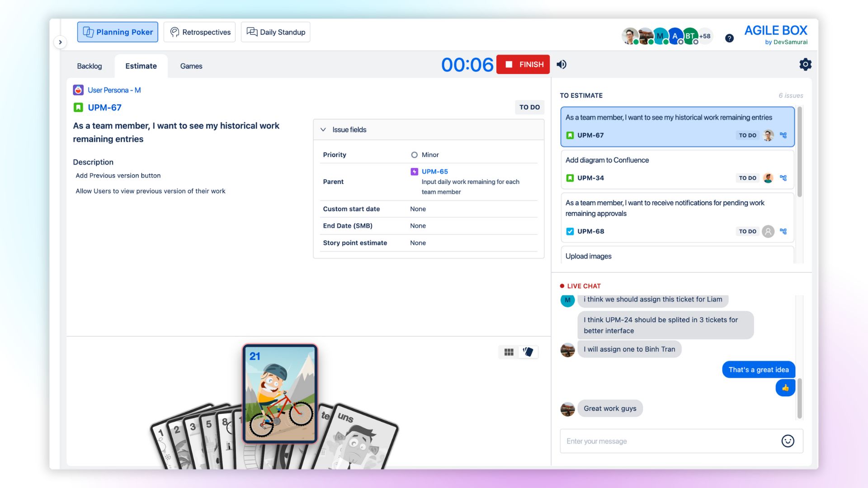Collapse the Issue fields section
This screenshot has width=868, height=488.
coord(323,129)
